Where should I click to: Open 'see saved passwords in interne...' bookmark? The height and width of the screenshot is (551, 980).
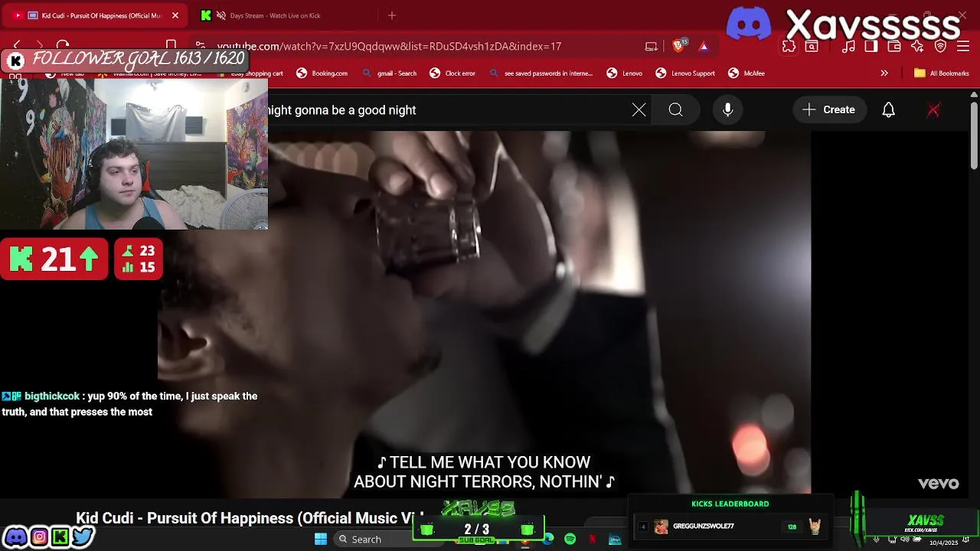click(x=541, y=73)
